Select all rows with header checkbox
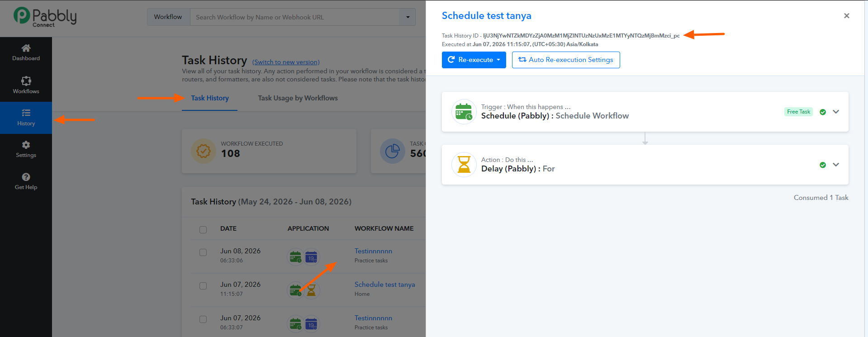The width and height of the screenshot is (868, 337). (x=203, y=230)
